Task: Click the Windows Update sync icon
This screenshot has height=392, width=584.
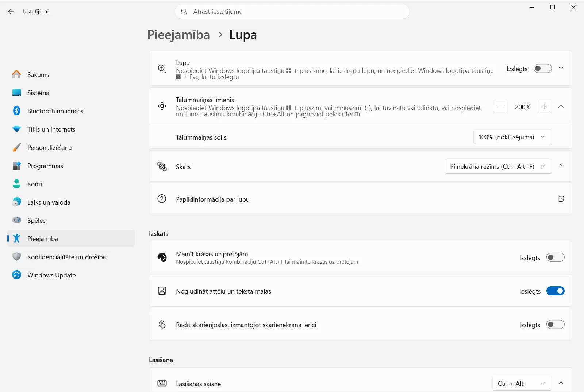Action: [x=16, y=275]
